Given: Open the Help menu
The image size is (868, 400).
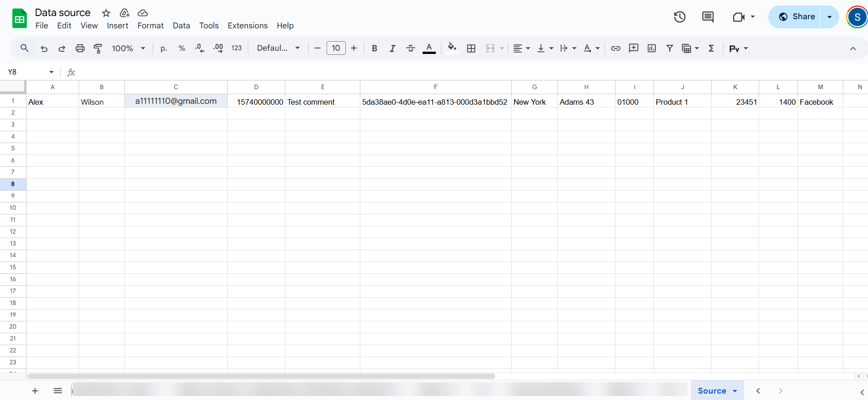Looking at the screenshot, I should [285, 26].
